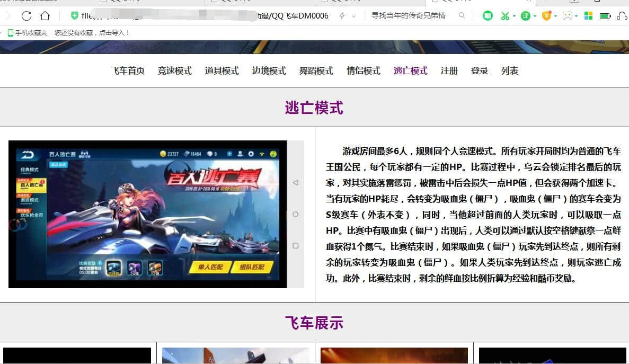The image size is (629, 364).
Task: Click the green scissors screenshot icon
Action: coord(504,16)
